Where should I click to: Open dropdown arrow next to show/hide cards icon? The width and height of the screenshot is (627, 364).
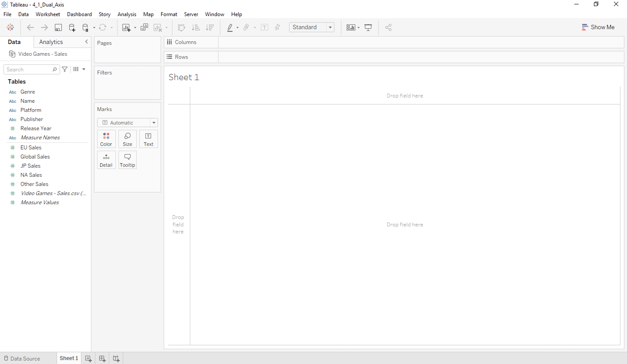tap(359, 28)
